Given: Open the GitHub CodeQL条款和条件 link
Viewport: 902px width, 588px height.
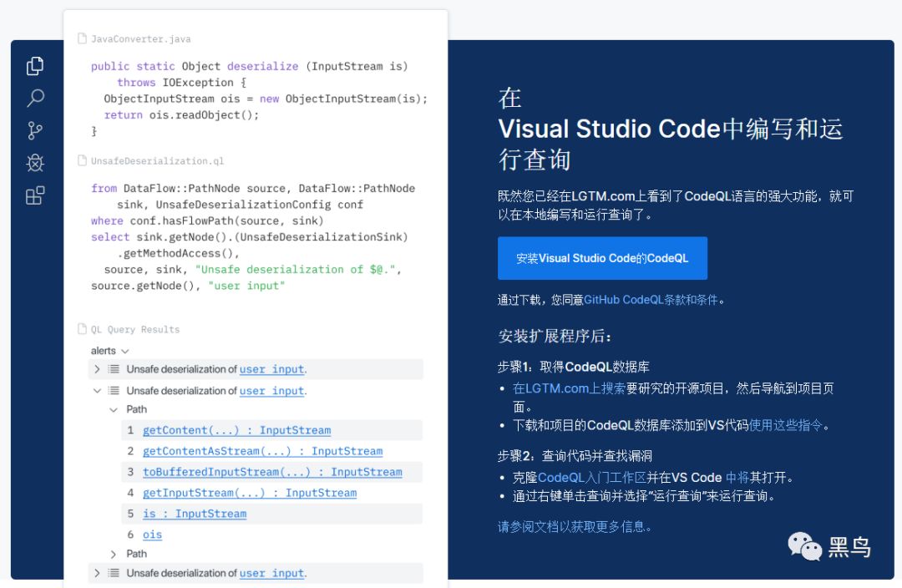Looking at the screenshot, I should [x=651, y=300].
